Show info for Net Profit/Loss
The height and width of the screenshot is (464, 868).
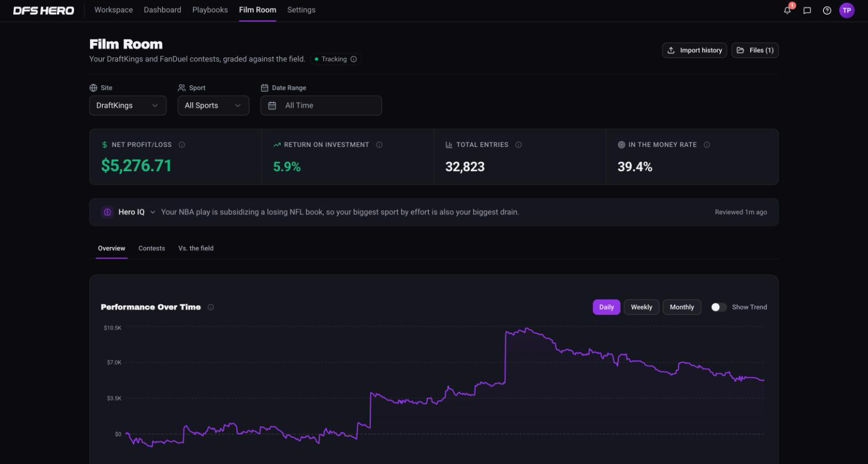(182, 145)
